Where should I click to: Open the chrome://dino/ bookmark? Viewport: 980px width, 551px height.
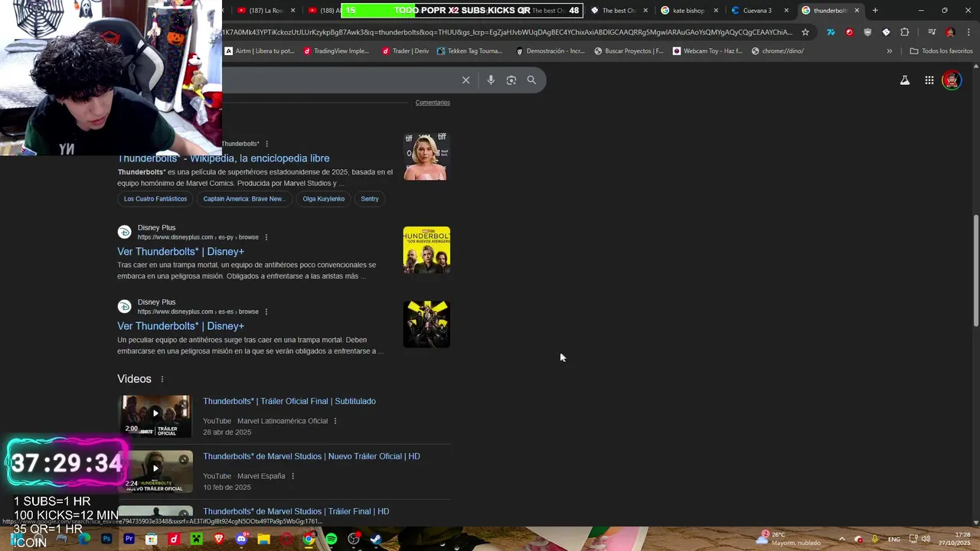(x=778, y=51)
